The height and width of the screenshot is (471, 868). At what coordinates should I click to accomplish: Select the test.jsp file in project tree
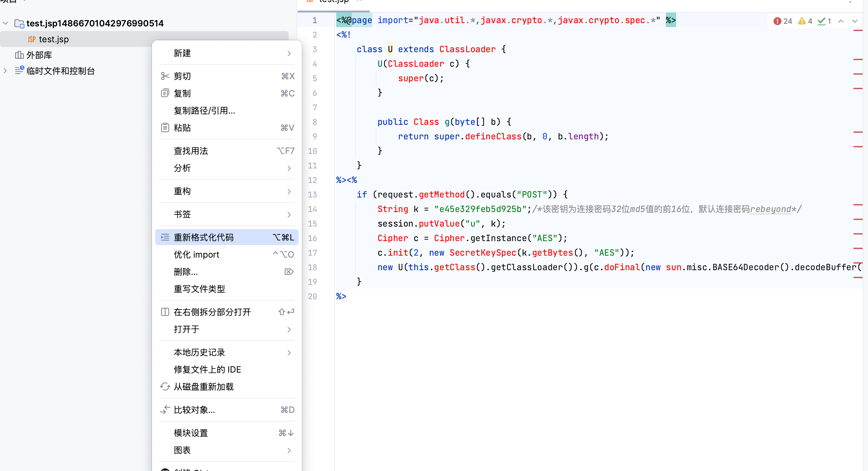pos(144,39)
